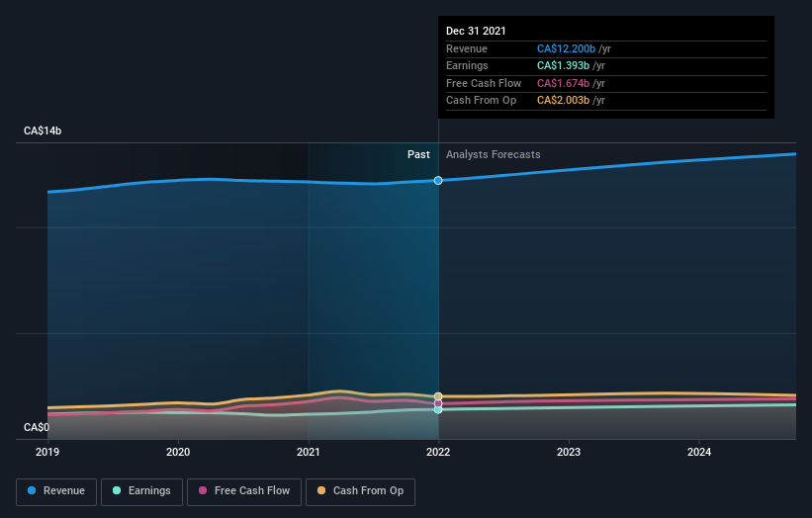Click the 2019 x-axis label
The width and height of the screenshot is (812, 518).
click(x=47, y=452)
